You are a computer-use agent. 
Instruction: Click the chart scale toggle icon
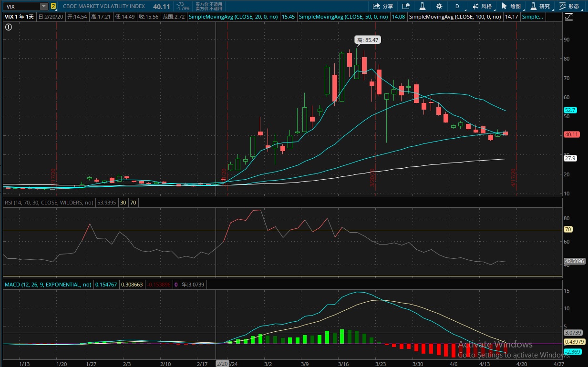click(568, 17)
